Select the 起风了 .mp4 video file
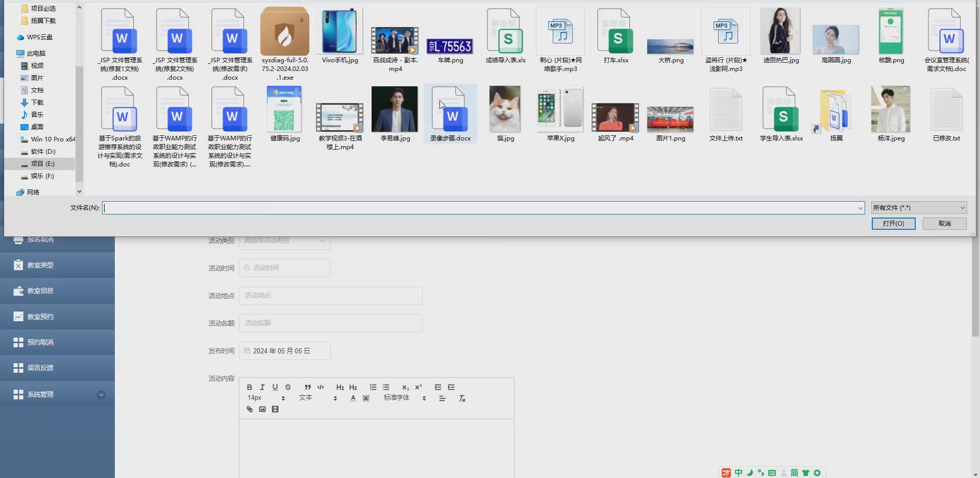The width and height of the screenshot is (980, 478). tap(616, 122)
